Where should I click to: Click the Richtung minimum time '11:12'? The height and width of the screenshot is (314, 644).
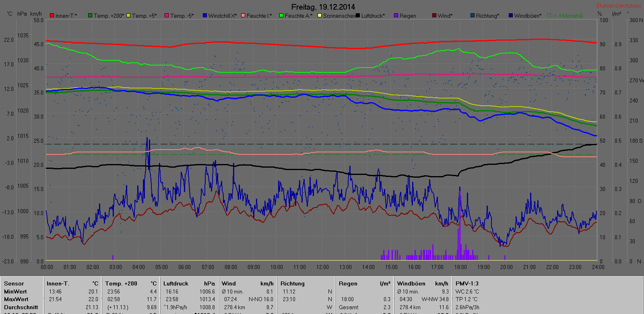click(289, 291)
